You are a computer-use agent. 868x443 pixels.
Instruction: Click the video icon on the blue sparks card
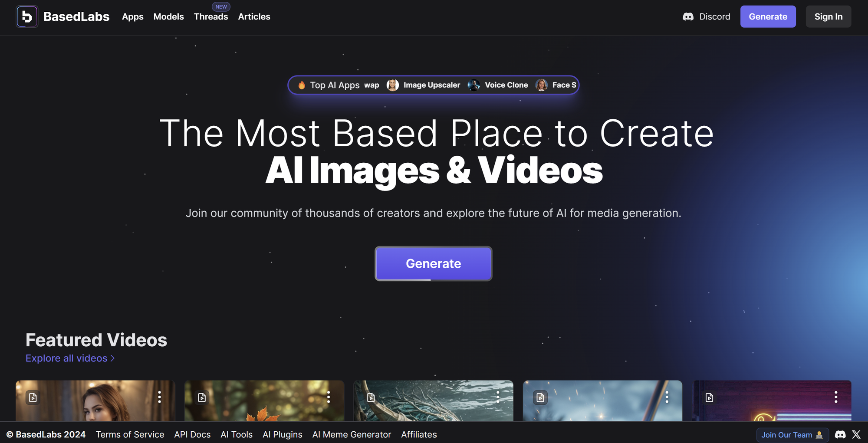540,397
